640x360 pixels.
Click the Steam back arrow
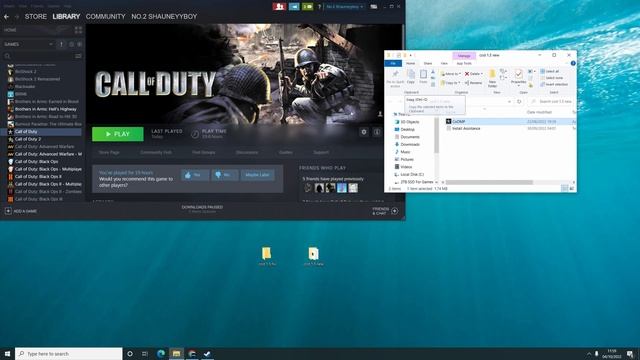tap(6, 17)
